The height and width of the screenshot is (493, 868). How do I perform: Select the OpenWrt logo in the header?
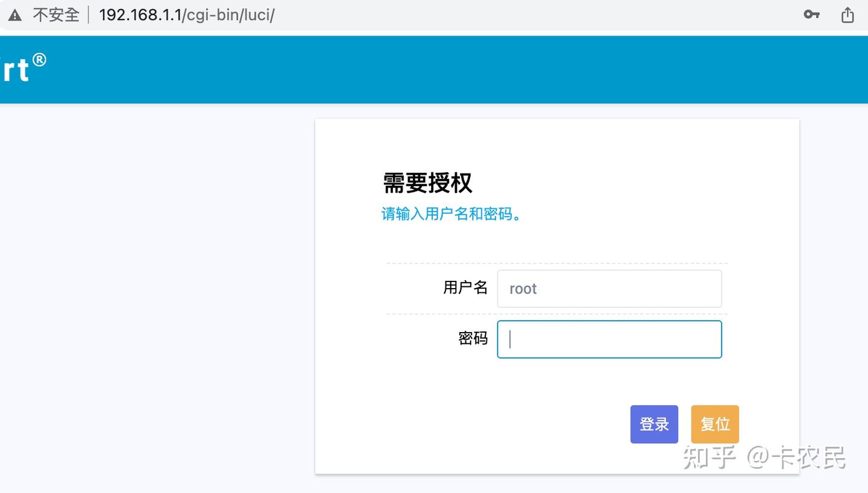(x=15, y=68)
